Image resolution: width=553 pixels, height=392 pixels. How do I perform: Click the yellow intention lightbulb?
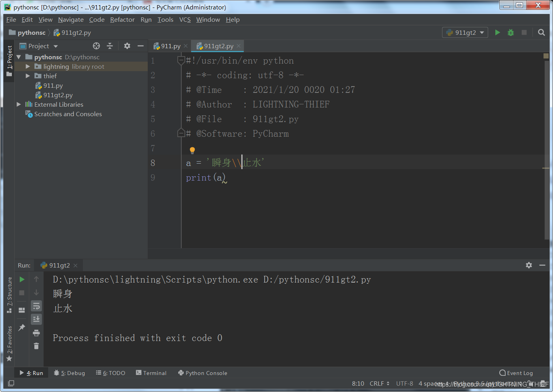tap(192, 150)
